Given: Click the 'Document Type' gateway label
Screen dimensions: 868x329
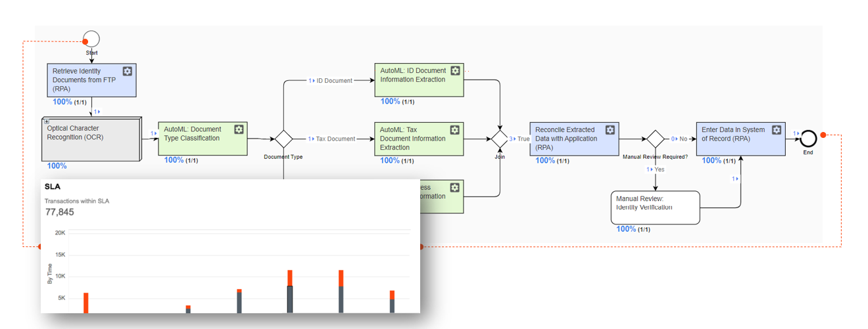Looking at the screenshot, I should pyautogui.click(x=283, y=157).
